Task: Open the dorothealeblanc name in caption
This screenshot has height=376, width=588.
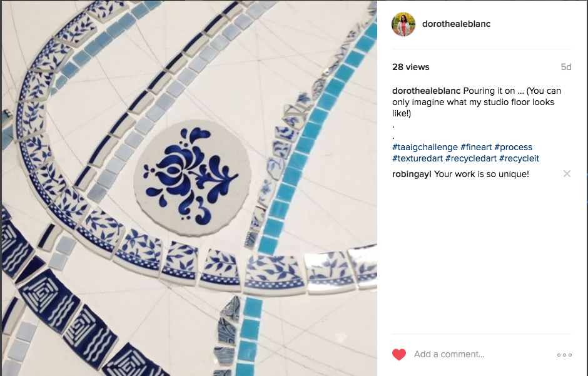Action: (x=426, y=91)
